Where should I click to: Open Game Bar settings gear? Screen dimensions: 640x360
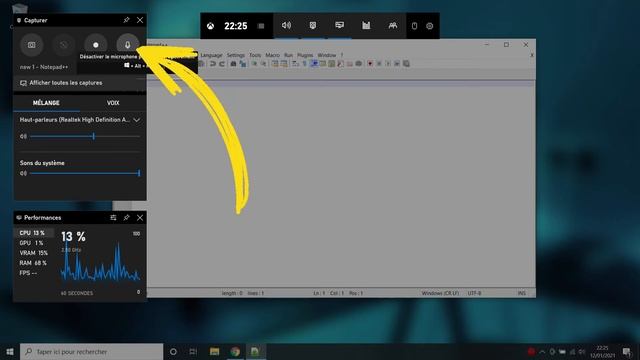coord(429,26)
